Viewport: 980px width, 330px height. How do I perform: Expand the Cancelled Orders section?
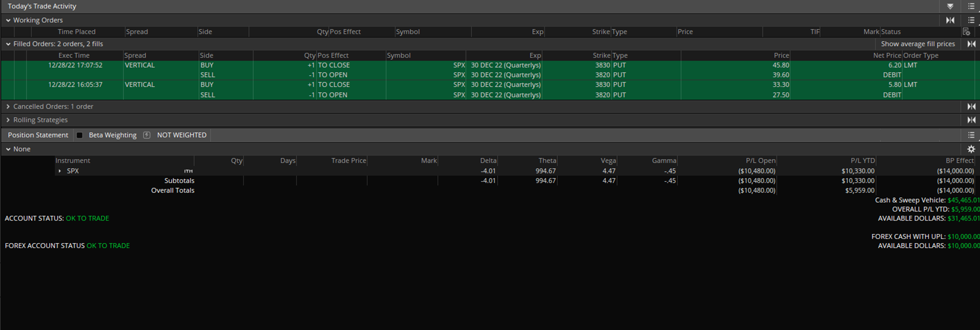tap(8, 106)
